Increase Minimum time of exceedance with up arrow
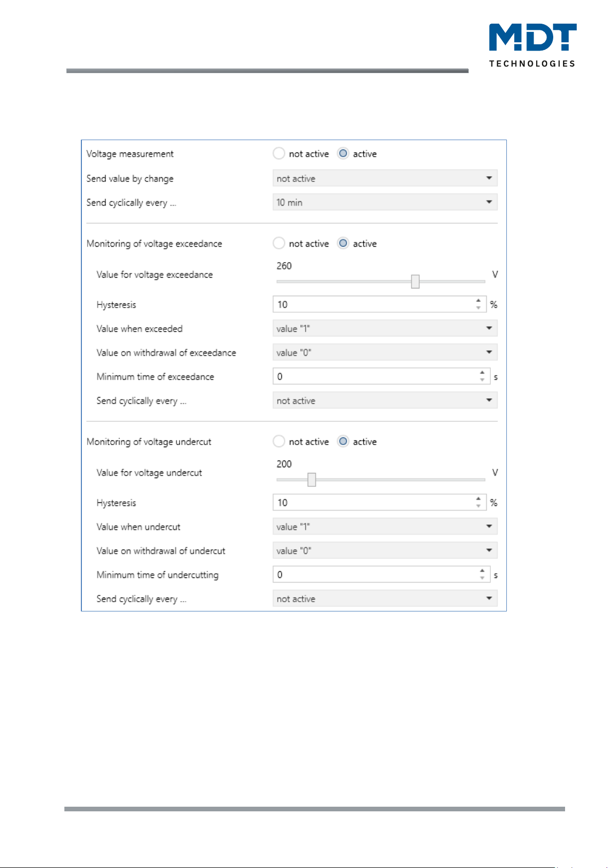 482,373
